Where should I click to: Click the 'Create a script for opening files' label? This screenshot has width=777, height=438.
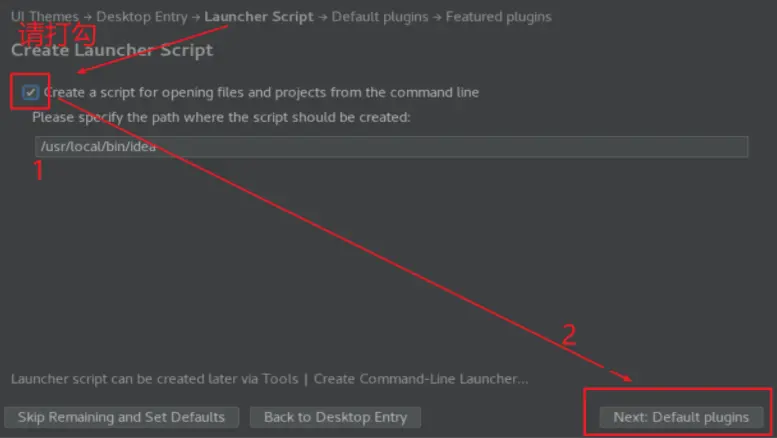pos(261,92)
